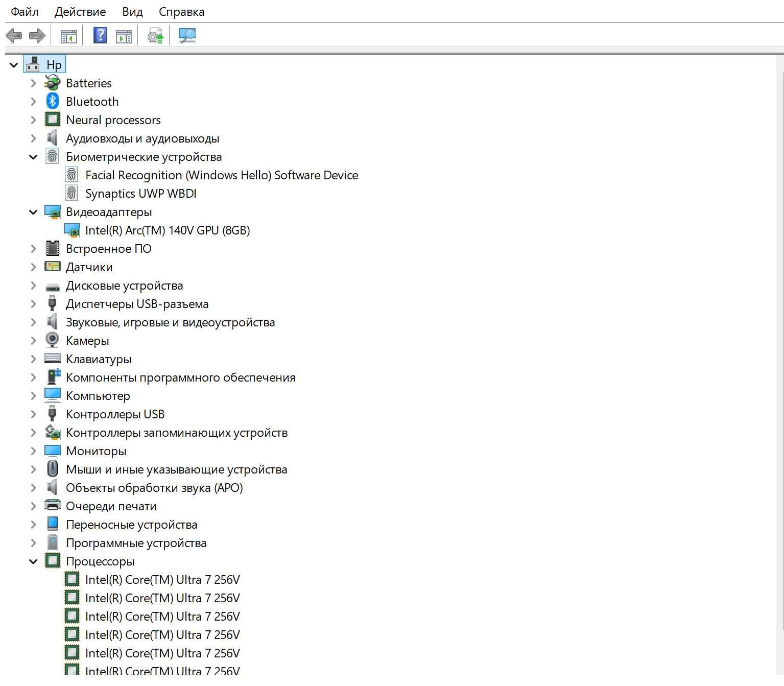Select Synaptics UWP WBDI device
This screenshot has width=784, height=686.
[141, 194]
